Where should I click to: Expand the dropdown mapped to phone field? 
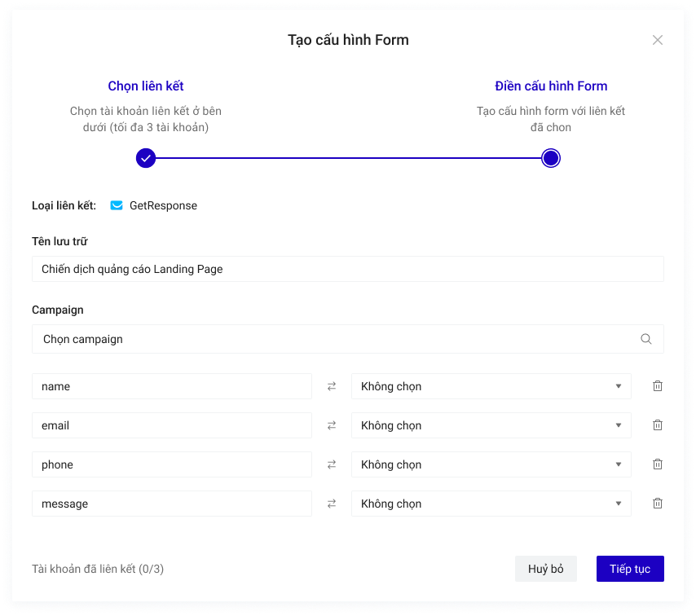pyautogui.click(x=491, y=464)
